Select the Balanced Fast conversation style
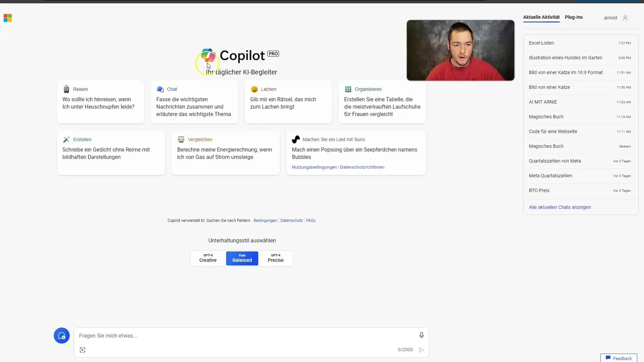 point(242,258)
